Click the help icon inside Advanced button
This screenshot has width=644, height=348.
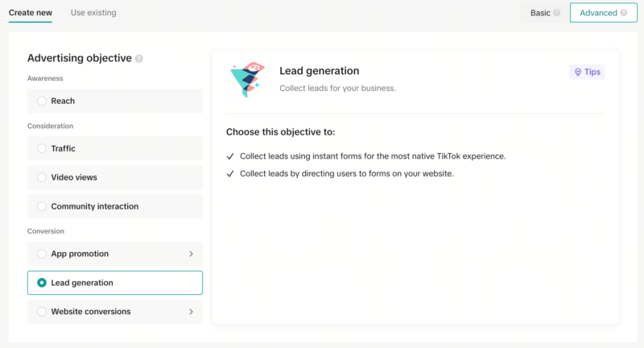point(624,13)
